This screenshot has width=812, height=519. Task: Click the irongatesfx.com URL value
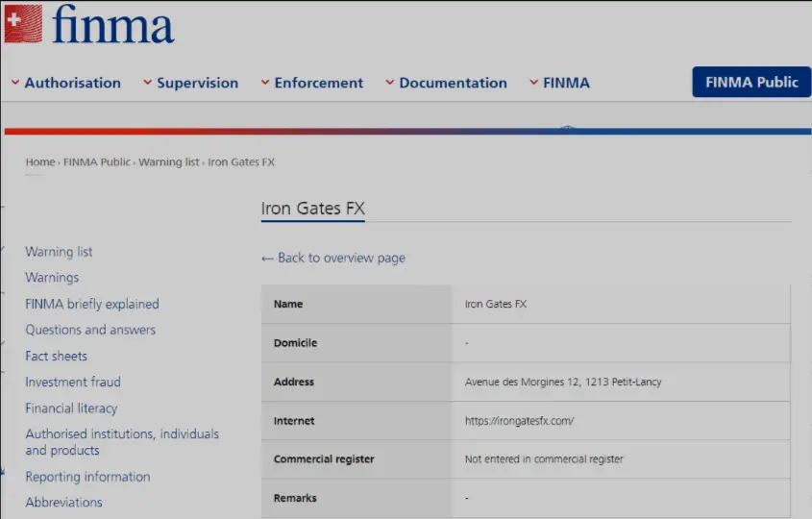pos(520,421)
